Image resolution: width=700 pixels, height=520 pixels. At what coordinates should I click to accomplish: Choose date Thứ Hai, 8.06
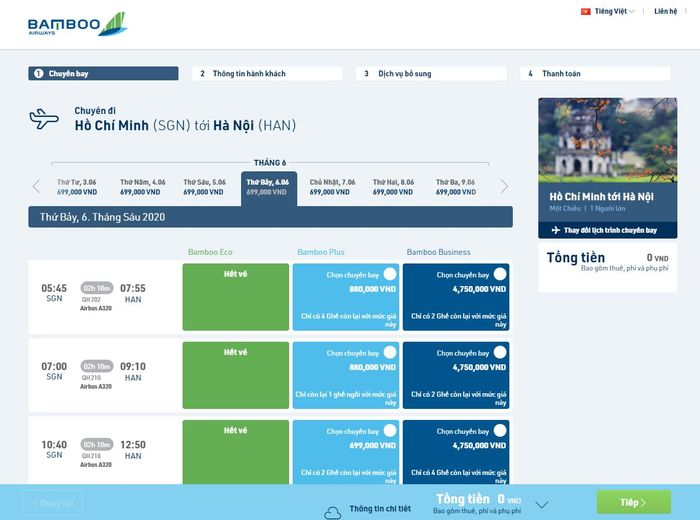click(393, 187)
